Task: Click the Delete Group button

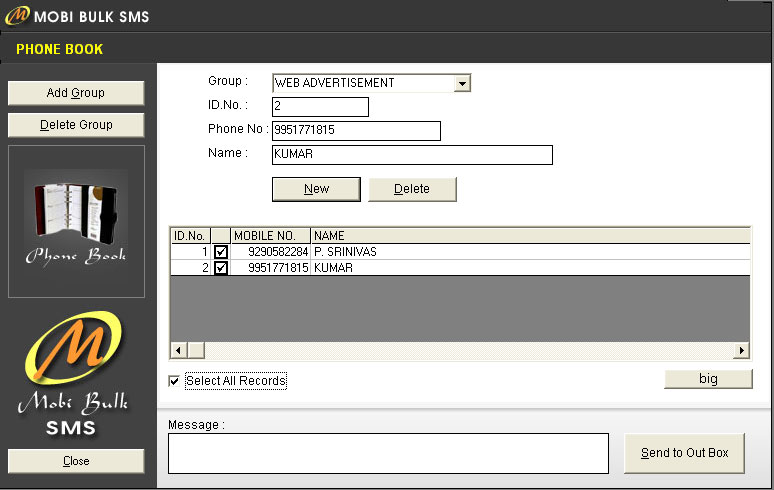Action: pos(76,125)
